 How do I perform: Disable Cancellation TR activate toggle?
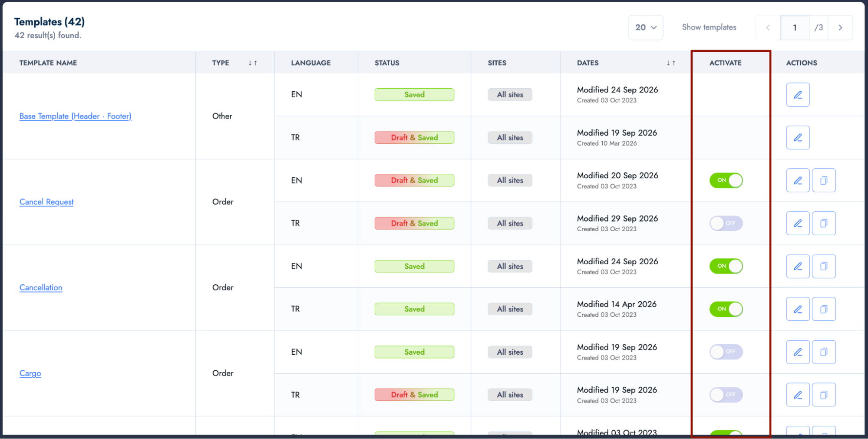point(726,309)
